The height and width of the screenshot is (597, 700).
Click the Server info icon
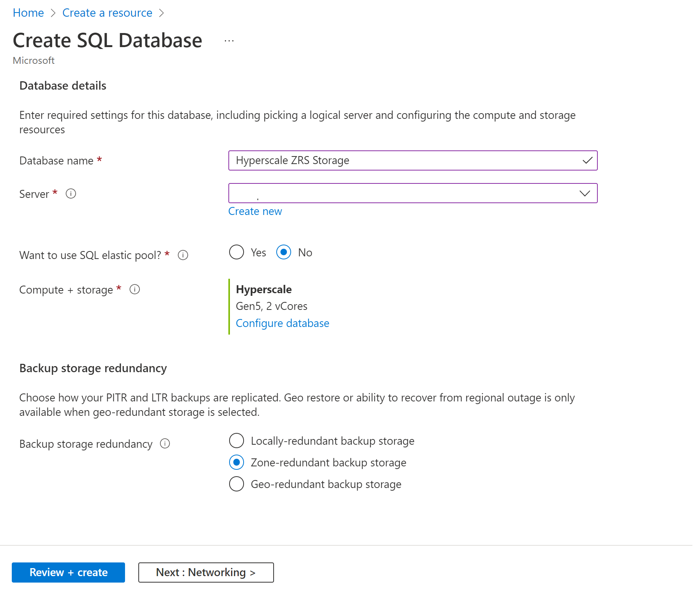(x=71, y=194)
